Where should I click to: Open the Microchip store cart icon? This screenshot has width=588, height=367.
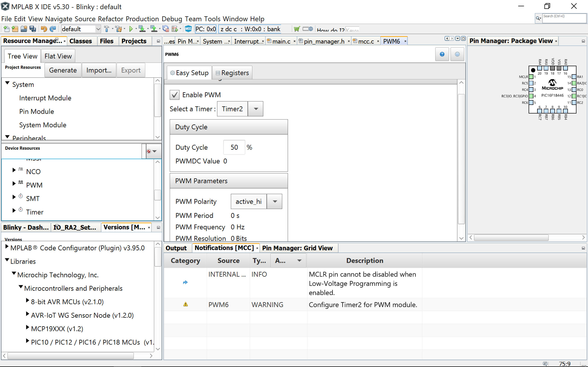[297, 29]
